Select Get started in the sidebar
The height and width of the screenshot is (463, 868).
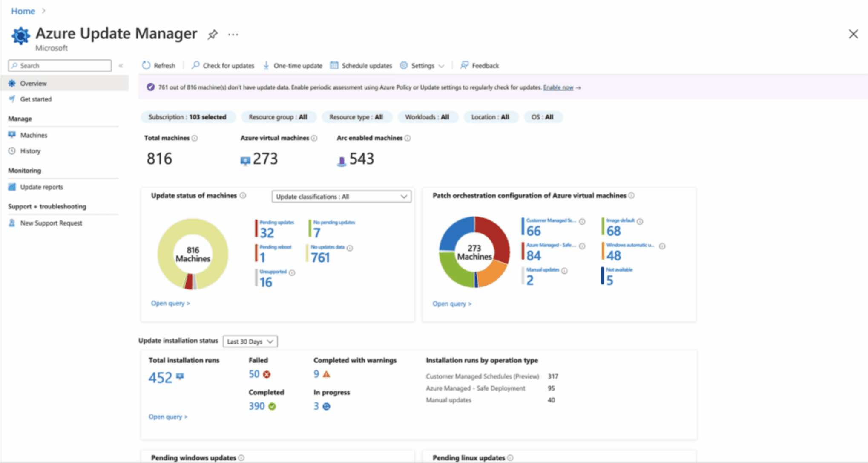pyautogui.click(x=36, y=99)
